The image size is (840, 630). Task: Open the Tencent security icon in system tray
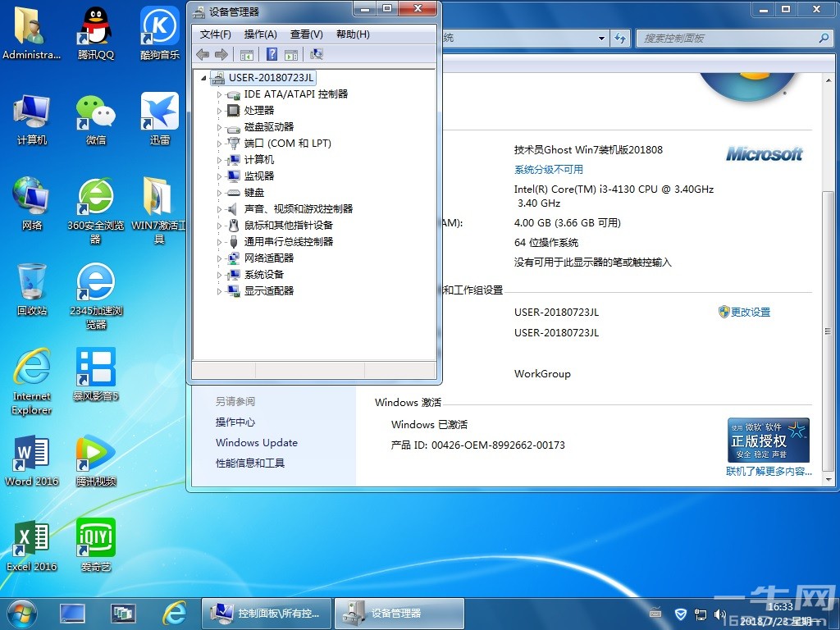[x=681, y=614]
